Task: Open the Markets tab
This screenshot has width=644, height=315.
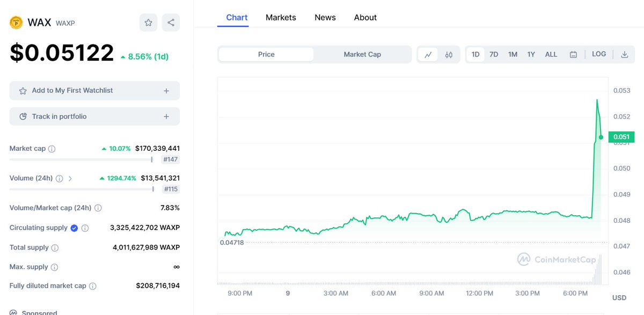Action: (281, 17)
